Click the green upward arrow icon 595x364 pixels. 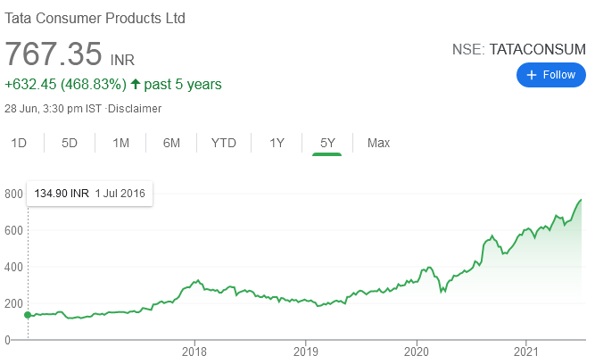coord(136,85)
